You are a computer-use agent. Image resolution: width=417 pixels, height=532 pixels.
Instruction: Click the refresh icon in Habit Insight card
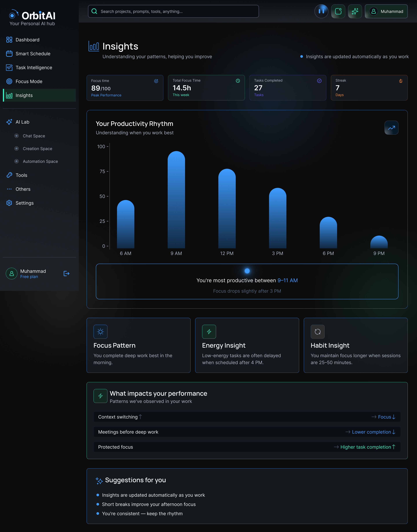pos(317,332)
